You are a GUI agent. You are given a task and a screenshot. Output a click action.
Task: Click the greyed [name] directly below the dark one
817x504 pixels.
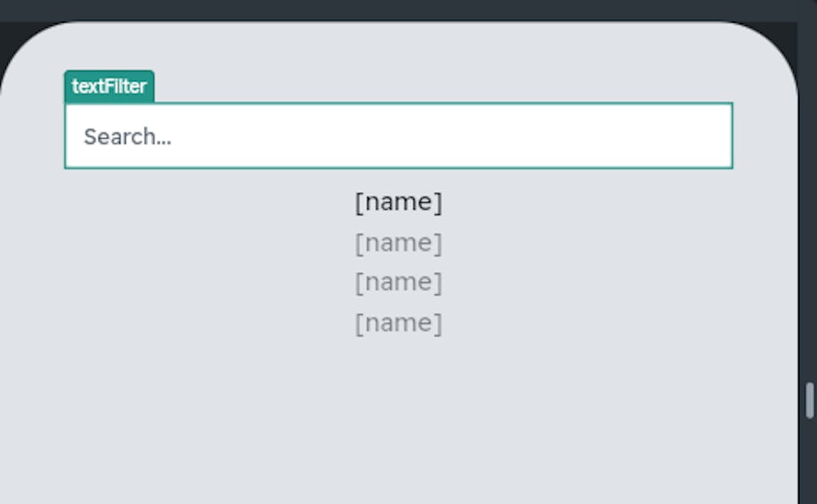[x=399, y=243]
